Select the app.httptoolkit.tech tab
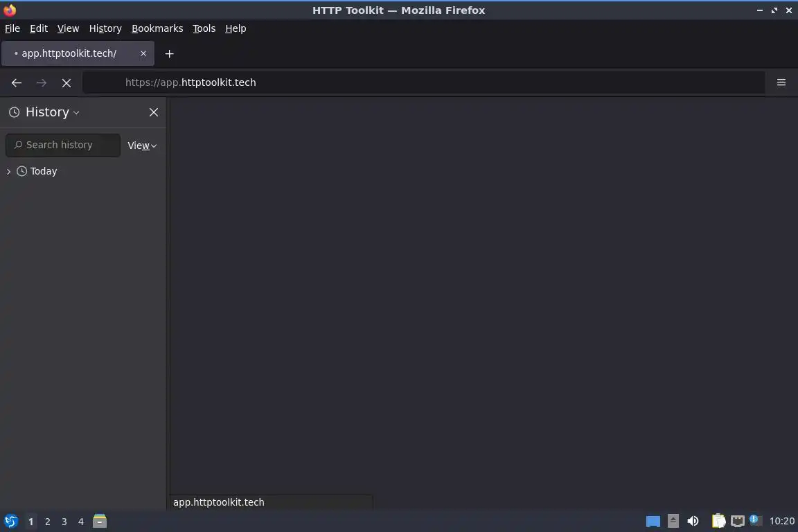This screenshot has width=798, height=532. pyautogui.click(x=78, y=53)
